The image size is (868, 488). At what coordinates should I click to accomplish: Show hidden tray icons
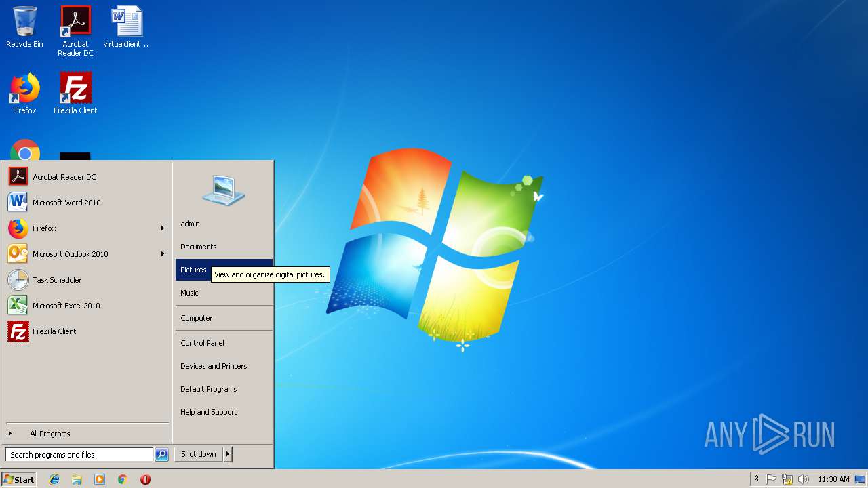(x=756, y=479)
